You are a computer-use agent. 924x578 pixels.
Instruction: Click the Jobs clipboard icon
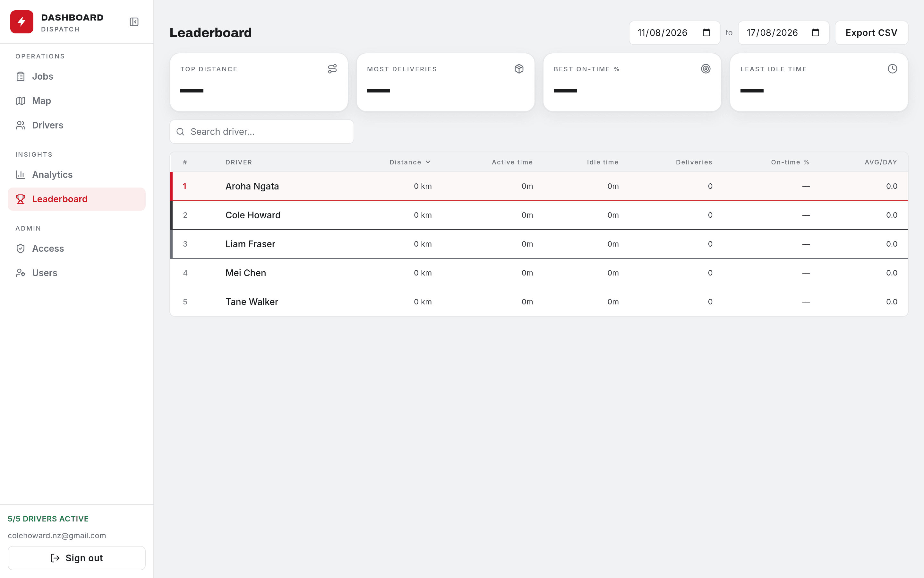click(x=21, y=76)
